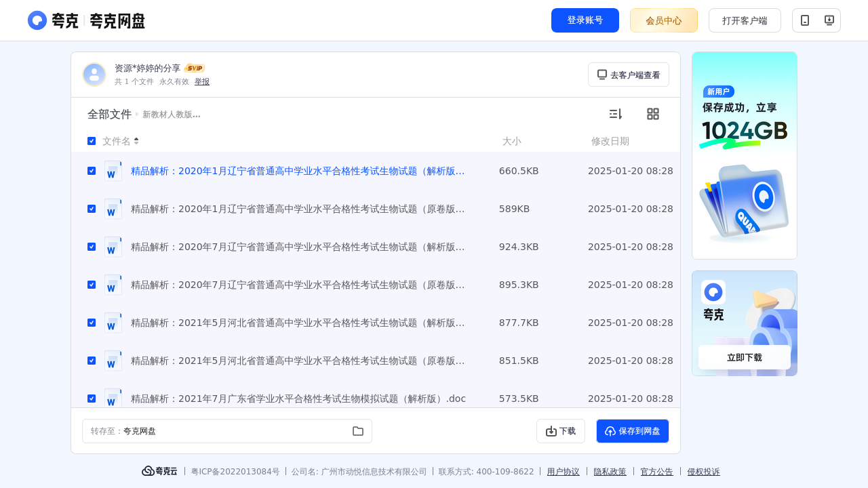The width and height of the screenshot is (868, 488).
Task: Open file 2020年1月辽宁 解析版 name
Action: pos(298,171)
